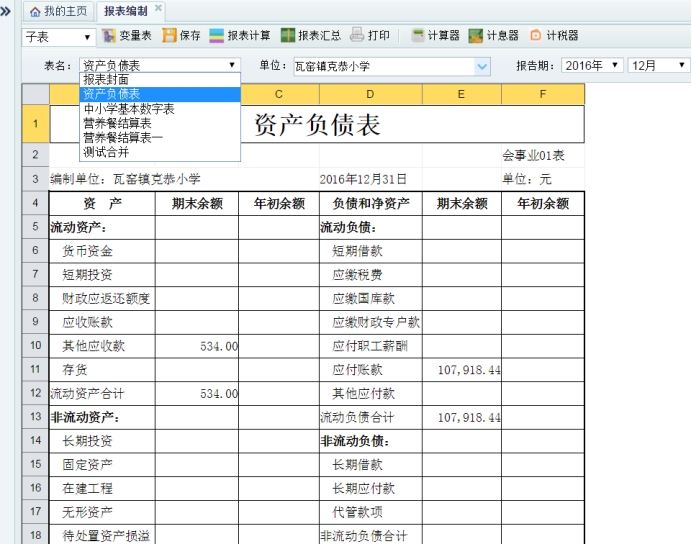The image size is (692, 545).
Task: Click the 报表汇总 icon
Action: pyautogui.click(x=288, y=35)
